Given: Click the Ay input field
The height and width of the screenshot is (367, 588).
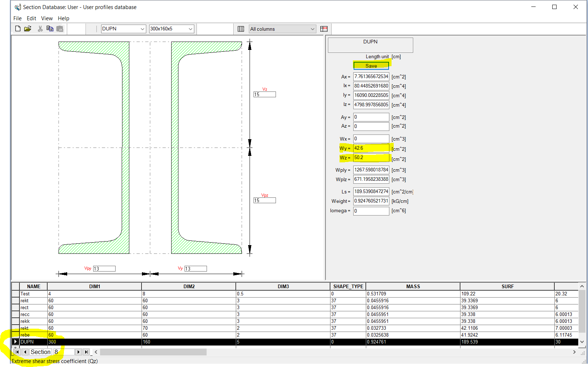Looking at the screenshot, I should (371, 117).
